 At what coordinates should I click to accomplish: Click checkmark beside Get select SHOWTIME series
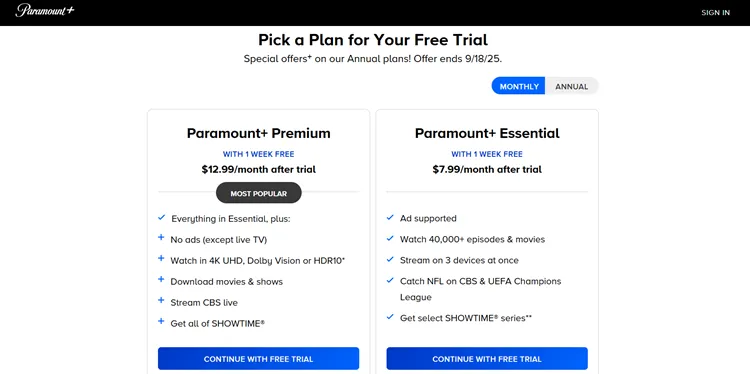coord(390,317)
